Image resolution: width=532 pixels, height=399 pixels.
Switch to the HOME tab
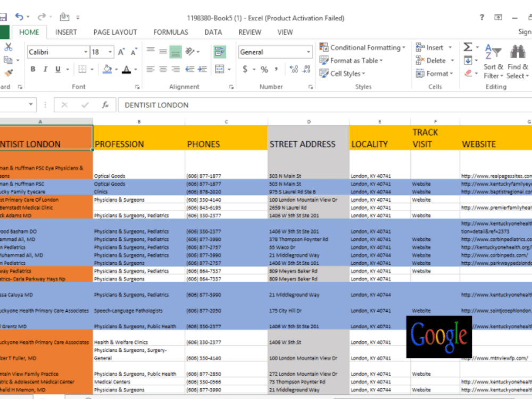point(29,32)
